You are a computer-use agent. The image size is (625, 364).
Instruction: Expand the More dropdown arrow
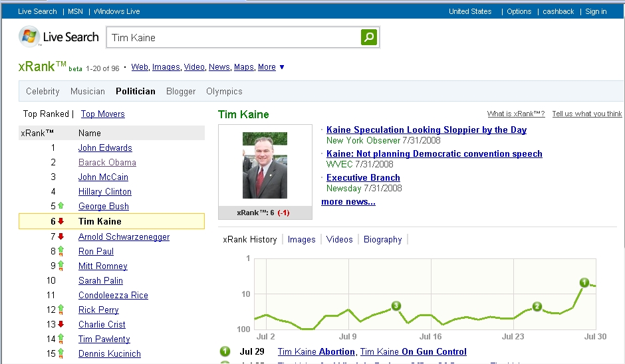click(x=282, y=67)
